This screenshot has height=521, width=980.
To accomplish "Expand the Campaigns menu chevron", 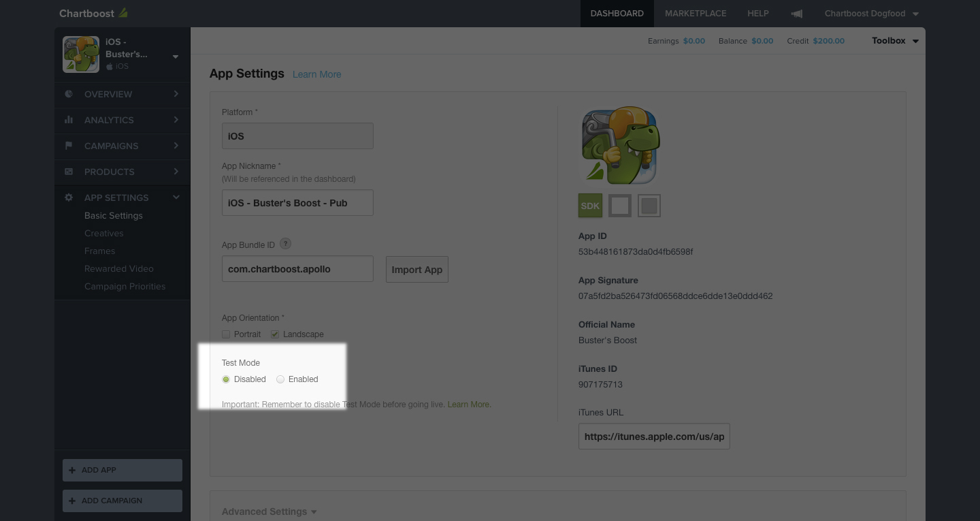I will click(176, 146).
